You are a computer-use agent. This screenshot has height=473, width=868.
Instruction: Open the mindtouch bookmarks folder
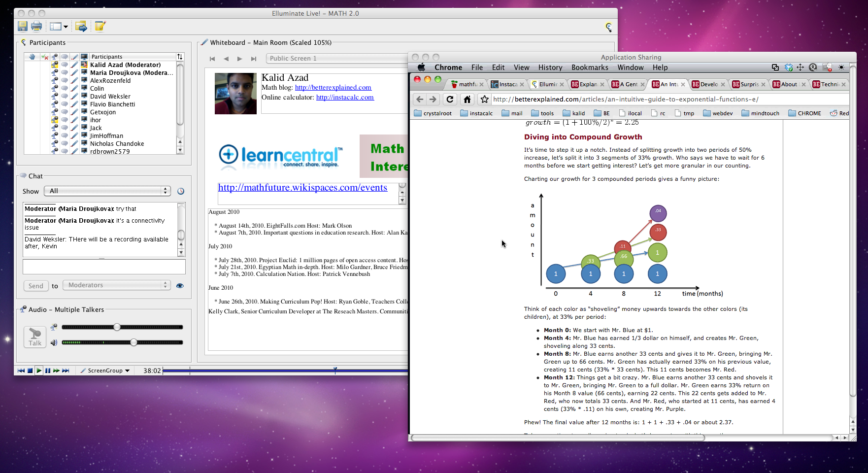(761, 113)
